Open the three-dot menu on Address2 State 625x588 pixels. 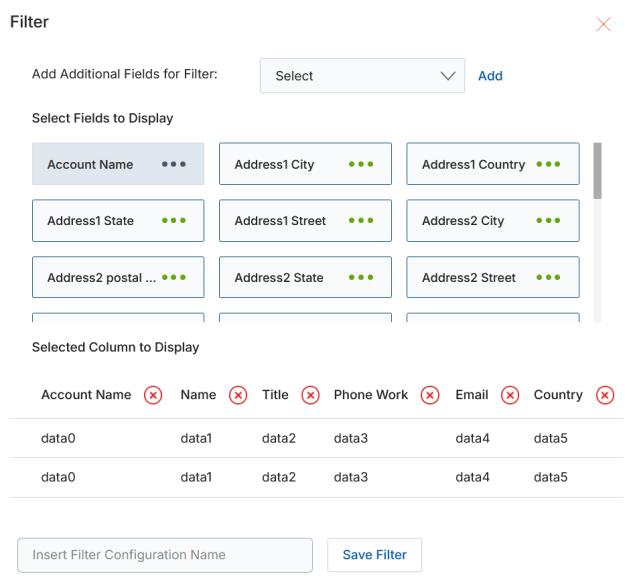[361, 277]
